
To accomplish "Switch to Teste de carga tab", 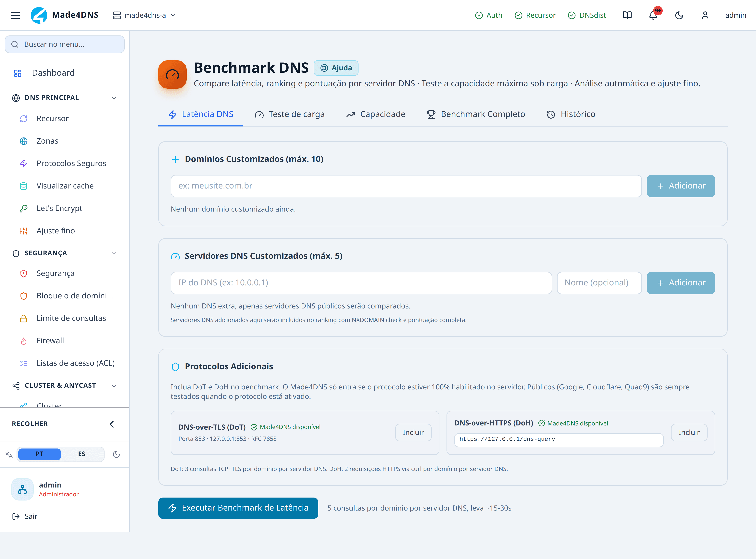I will click(290, 114).
